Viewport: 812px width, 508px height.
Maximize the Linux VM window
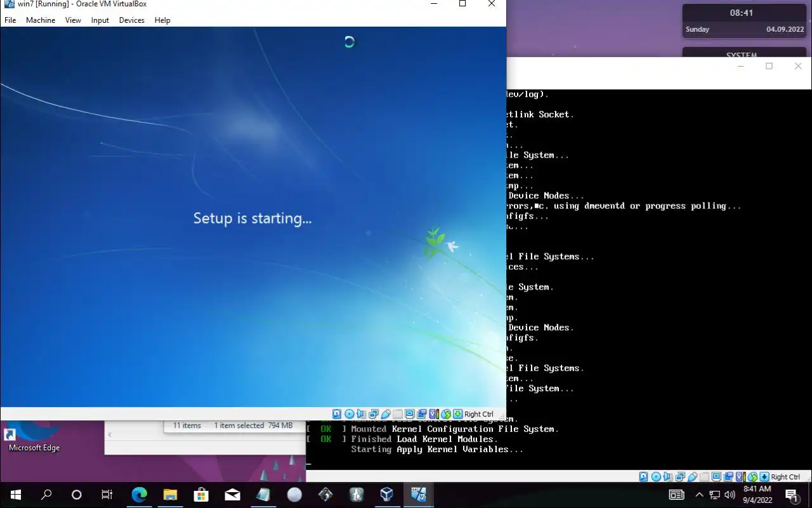coord(769,66)
